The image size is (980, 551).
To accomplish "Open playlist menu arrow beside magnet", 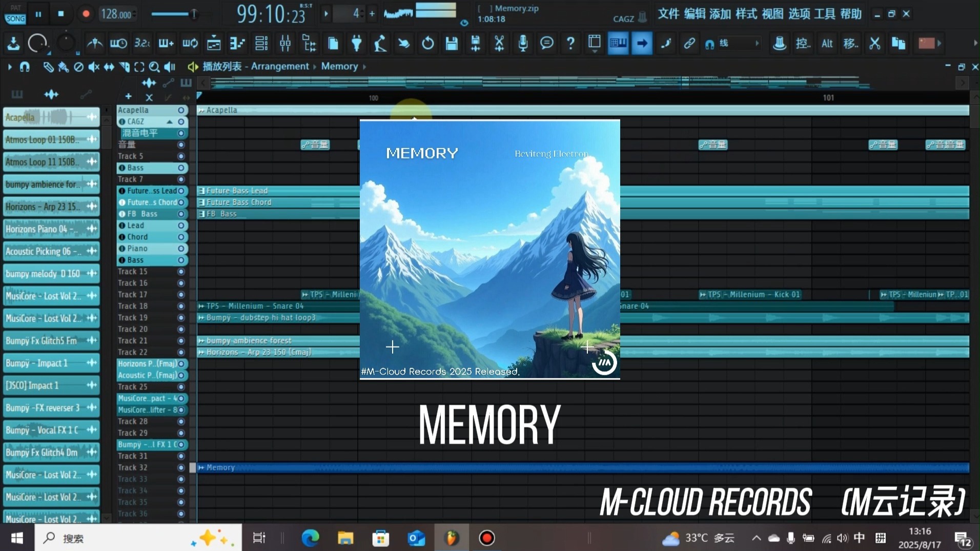I will click(x=9, y=67).
